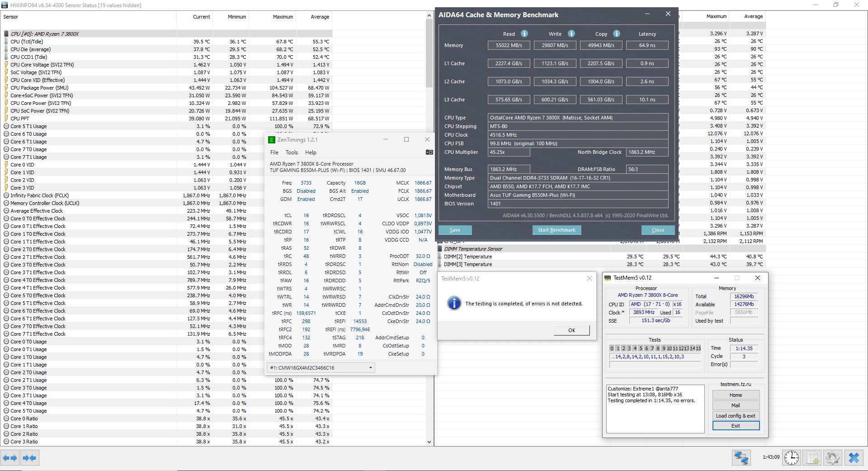This screenshot has height=471, width=868.
Task: Click the info icon next to Copy
Action: click(617, 33)
